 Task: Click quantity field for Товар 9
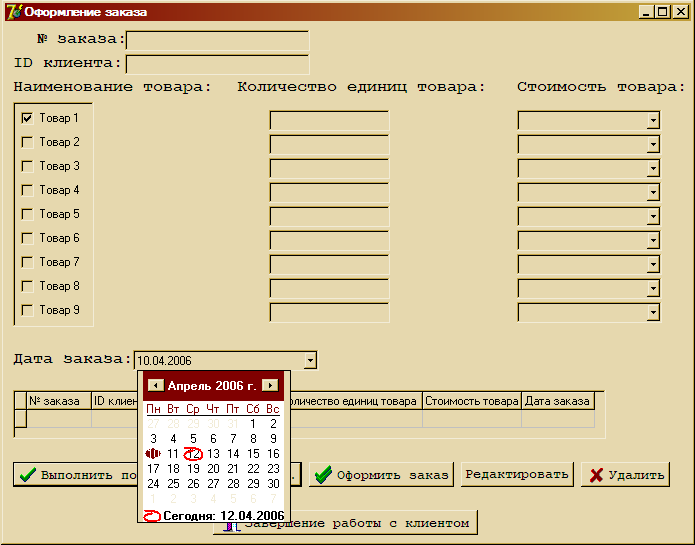click(x=329, y=312)
